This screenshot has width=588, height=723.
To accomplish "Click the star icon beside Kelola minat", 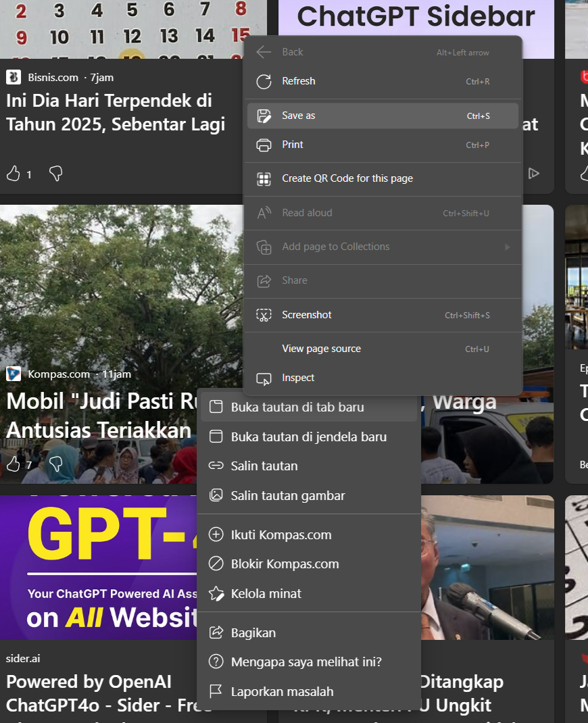I will [216, 593].
